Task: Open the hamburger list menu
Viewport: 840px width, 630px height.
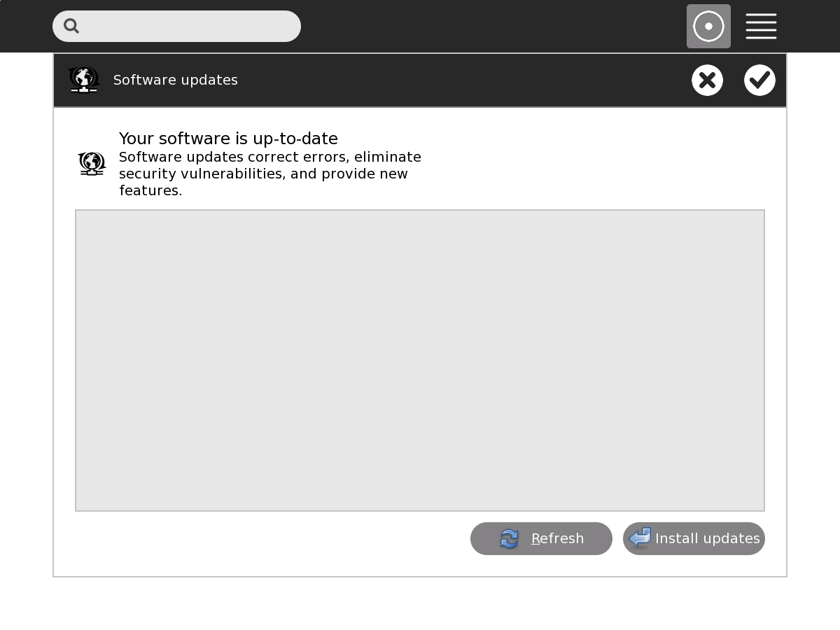Action: (761, 27)
